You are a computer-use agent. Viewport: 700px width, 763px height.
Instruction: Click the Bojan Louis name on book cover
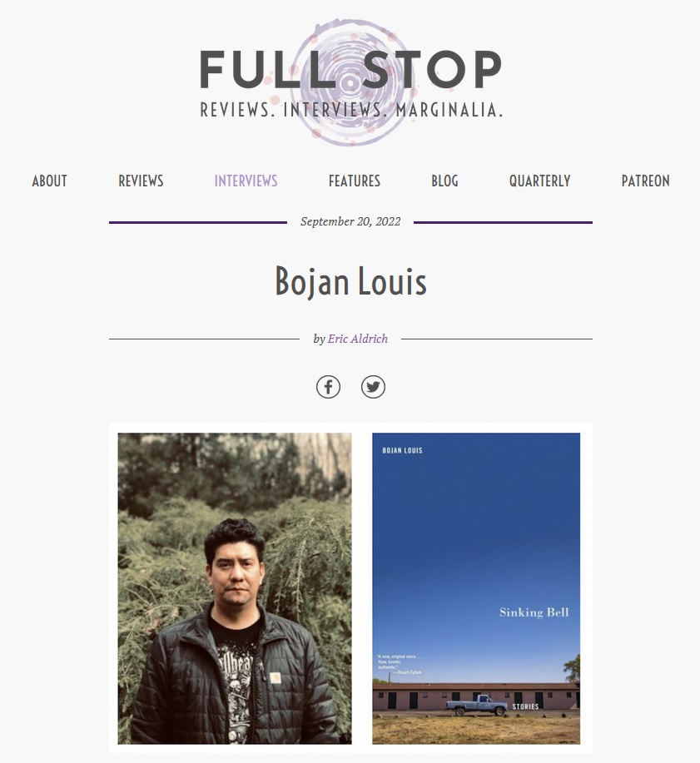tap(402, 451)
